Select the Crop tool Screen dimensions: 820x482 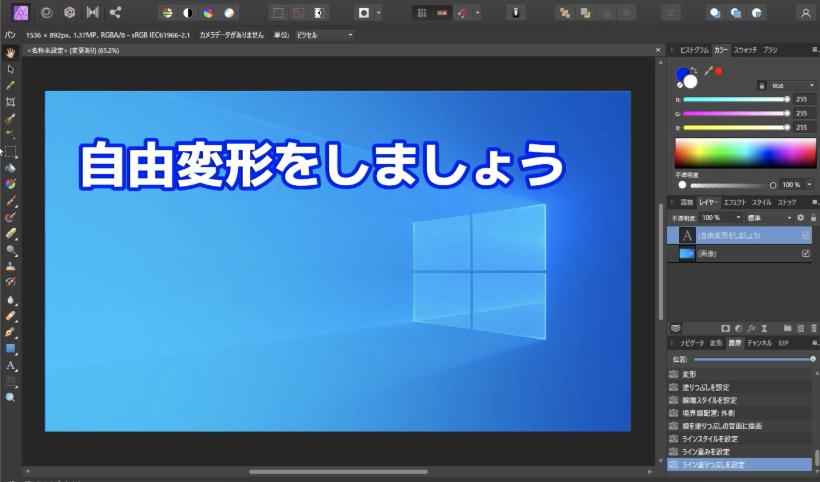click(10, 102)
